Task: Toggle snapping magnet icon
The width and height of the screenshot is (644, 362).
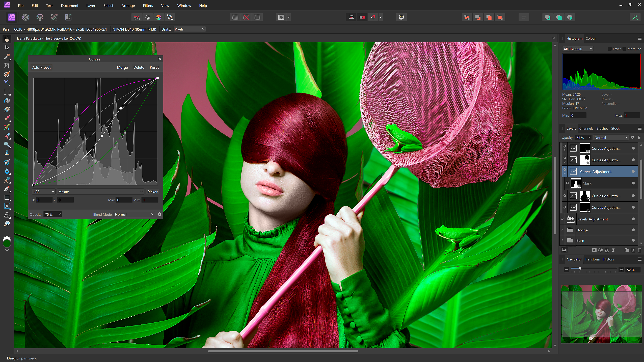Action: click(x=373, y=17)
